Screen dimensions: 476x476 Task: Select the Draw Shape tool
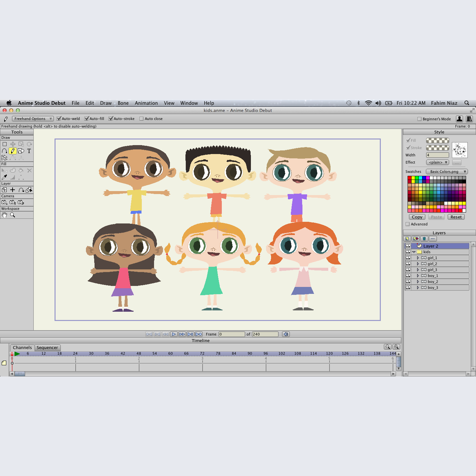pyautogui.click(x=21, y=151)
